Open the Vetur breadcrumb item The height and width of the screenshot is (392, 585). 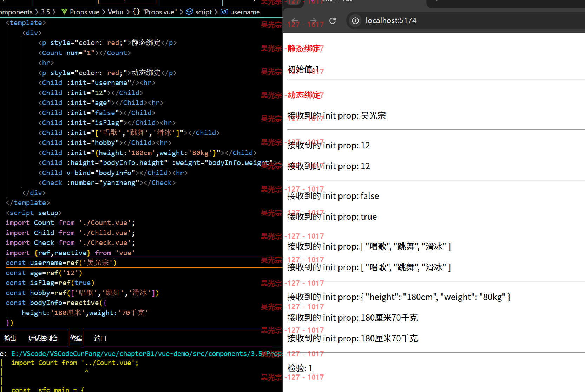pyautogui.click(x=116, y=12)
